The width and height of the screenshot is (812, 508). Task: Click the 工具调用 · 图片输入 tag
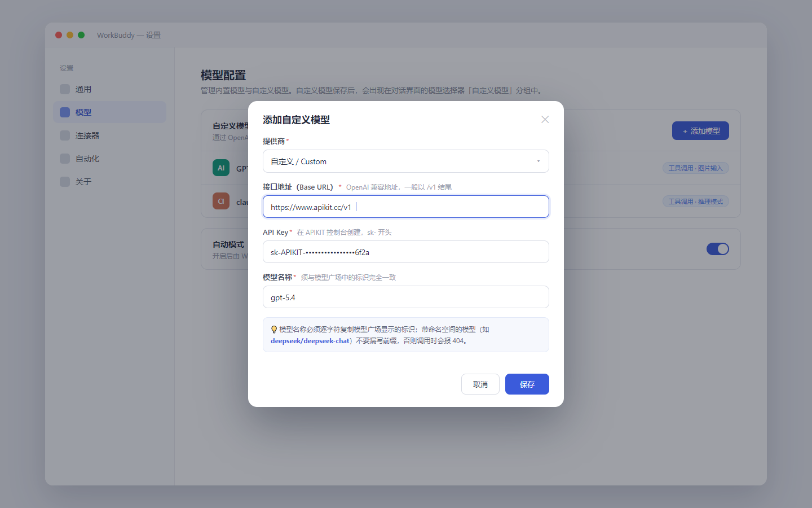(695, 168)
